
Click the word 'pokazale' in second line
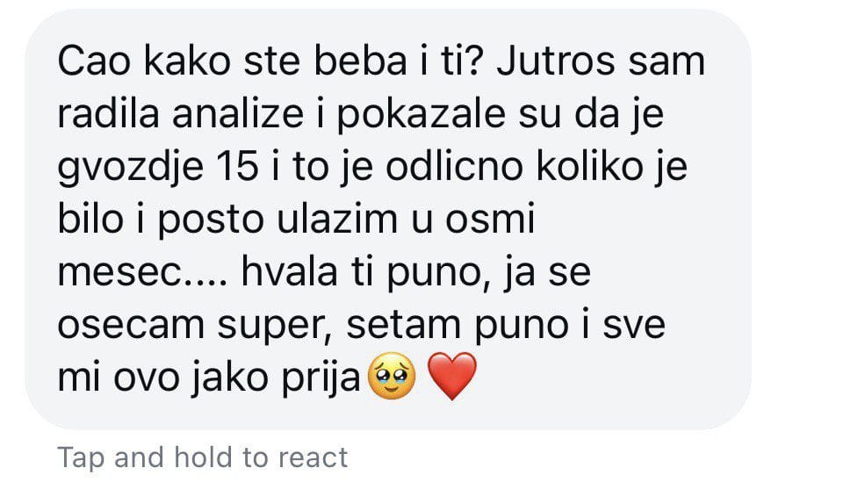pos(421,116)
